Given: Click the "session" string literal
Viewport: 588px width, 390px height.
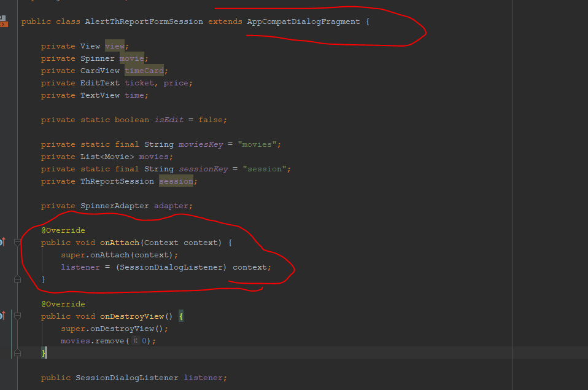Looking at the screenshot, I should (x=265, y=169).
